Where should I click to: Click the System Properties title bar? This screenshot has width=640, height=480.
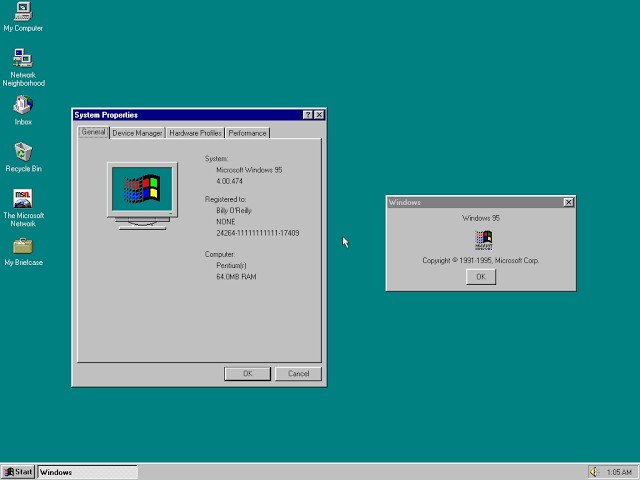click(188, 115)
